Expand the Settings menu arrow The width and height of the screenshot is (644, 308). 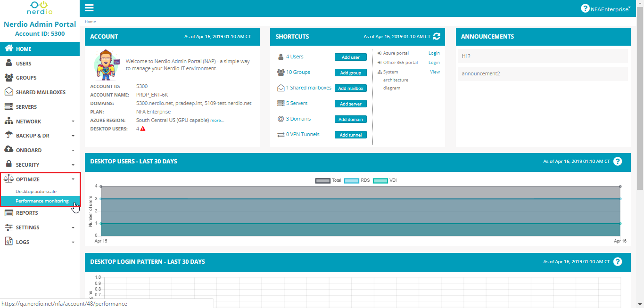point(73,228)
